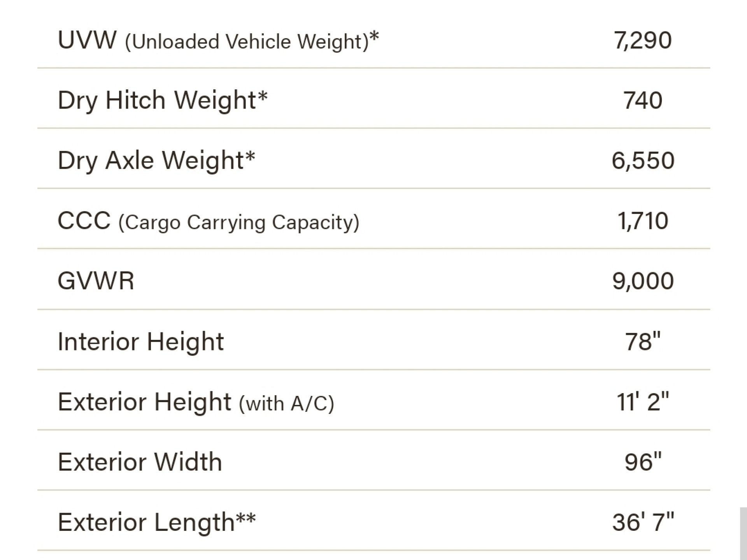
Task: Click the 9,000 GVWR value
Action: click(x=643, y=281)
